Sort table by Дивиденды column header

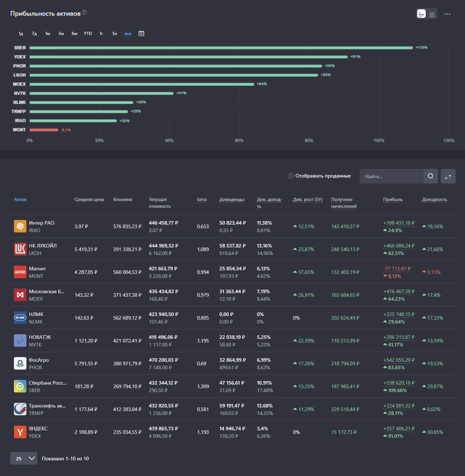[x=232, y=200]
